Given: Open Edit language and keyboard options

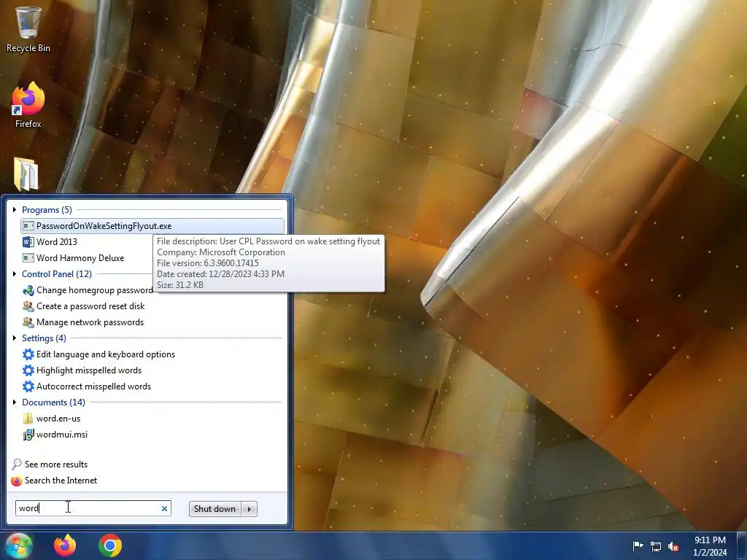Looking at the screenshot, I should pyautogui.click(x=98, y=354).
